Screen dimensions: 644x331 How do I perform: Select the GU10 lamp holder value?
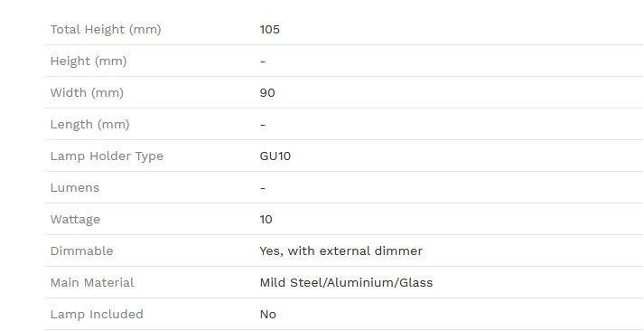click(x=275, y=156)
